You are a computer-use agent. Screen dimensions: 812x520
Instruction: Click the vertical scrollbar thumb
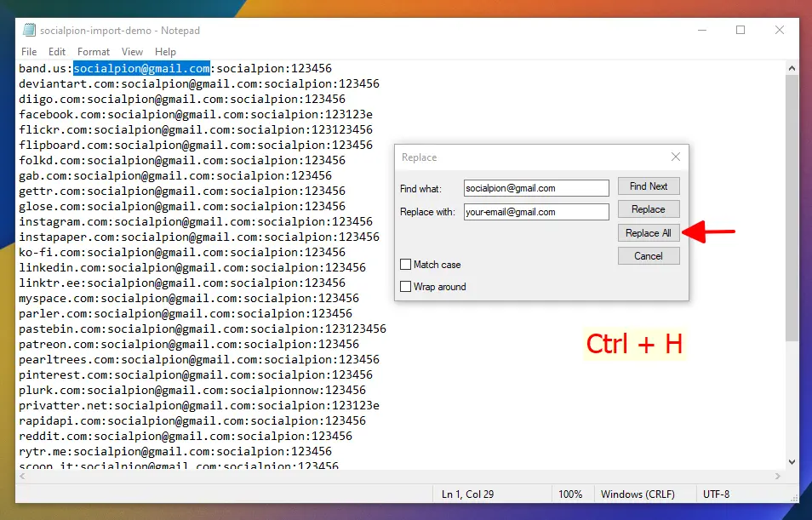tap(792, 208)
